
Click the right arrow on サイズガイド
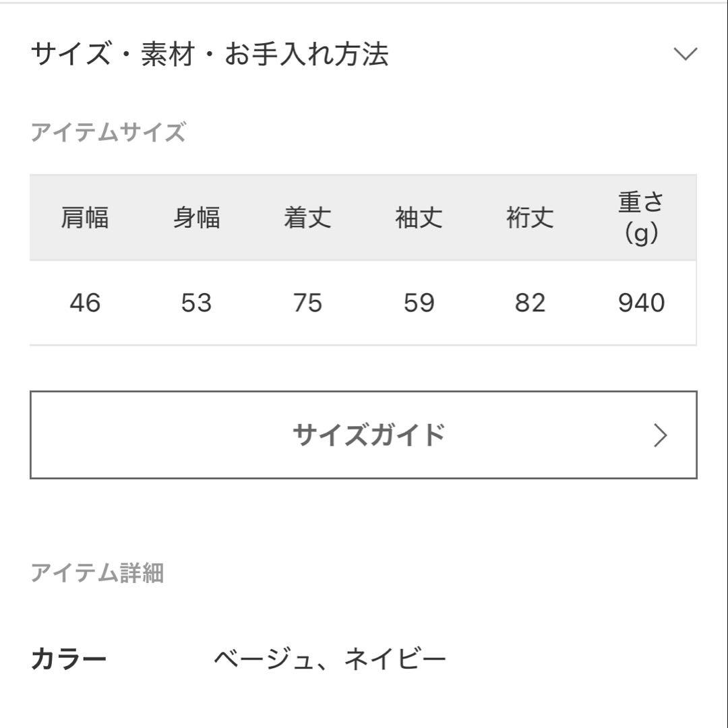click(661, 434)
